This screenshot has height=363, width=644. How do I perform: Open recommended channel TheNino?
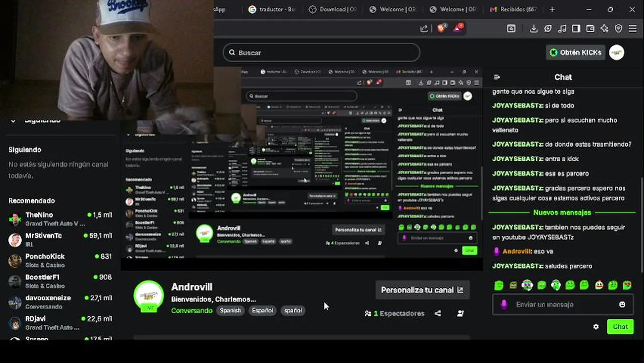click(x=60, y=219)
